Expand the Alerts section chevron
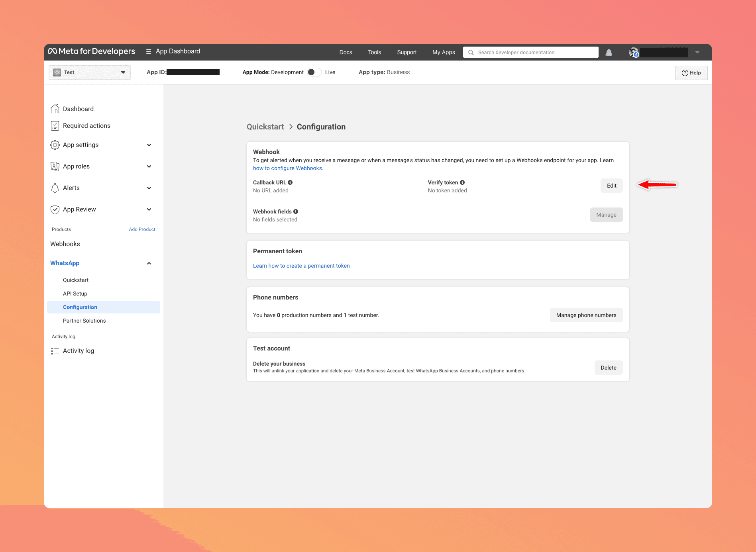Image resolution: width=756 pixels, height=552 pixels. pos(149,188)
